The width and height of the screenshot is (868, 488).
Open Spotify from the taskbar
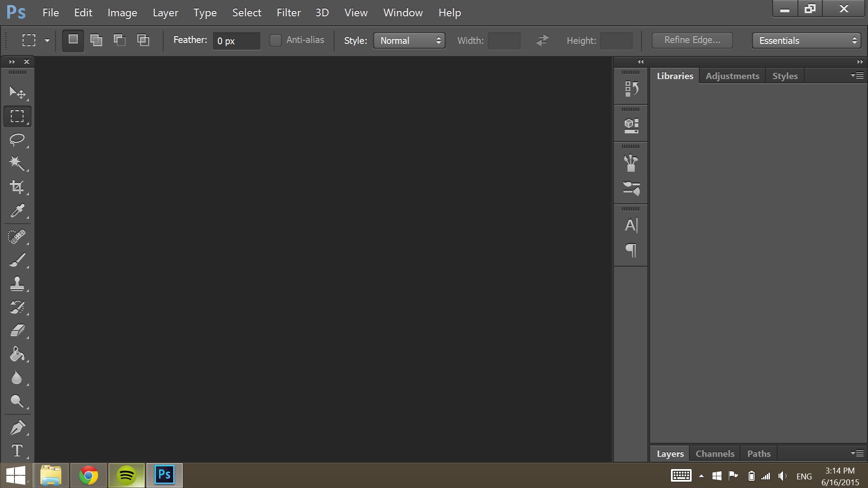(127, 475)
